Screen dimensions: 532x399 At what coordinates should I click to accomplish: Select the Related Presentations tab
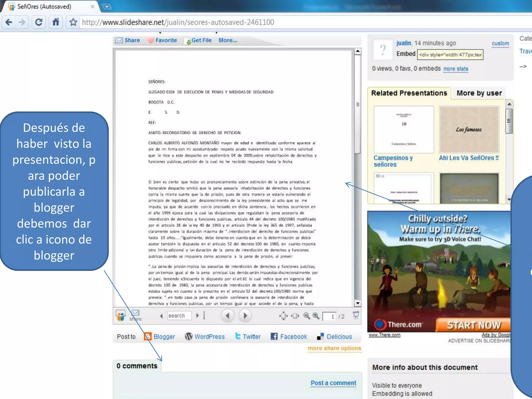click(409, 93)
